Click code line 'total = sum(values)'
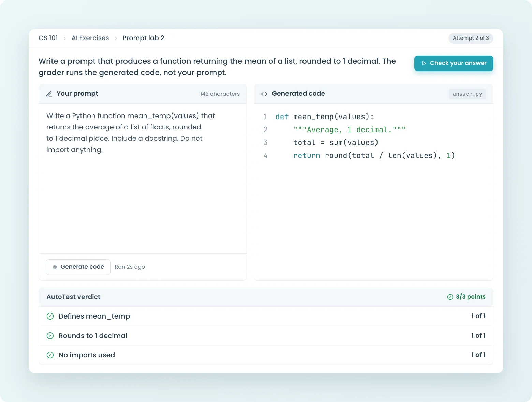This screenshot has width=532, height=402. [x=336, y=143]
